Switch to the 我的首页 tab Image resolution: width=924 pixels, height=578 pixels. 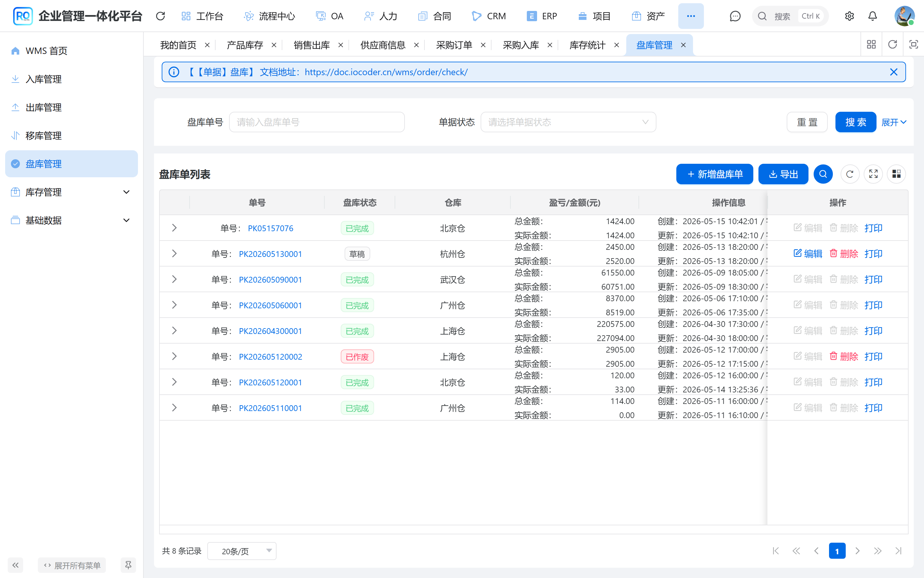pyautogui.click(x=178, y=45)
